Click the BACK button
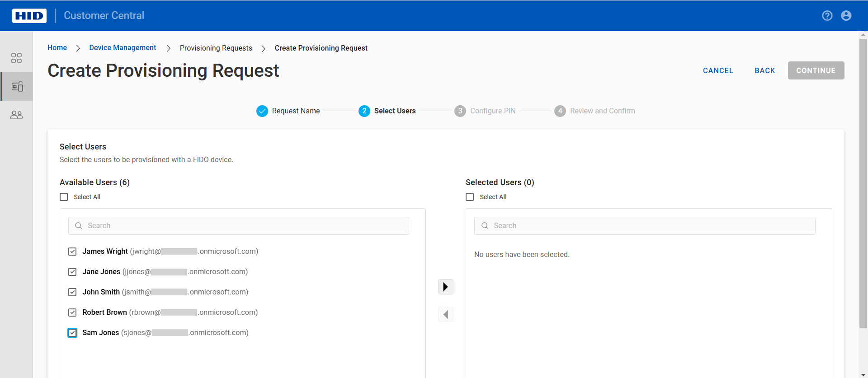868x378 pixels. click(764, 70)
